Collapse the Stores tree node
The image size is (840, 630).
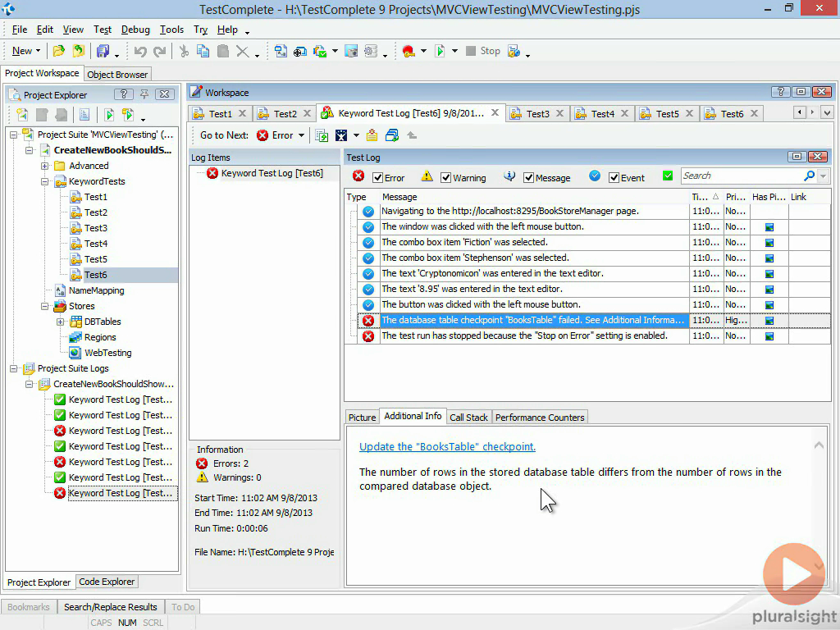pyautogui.click(x=44, y=307)
